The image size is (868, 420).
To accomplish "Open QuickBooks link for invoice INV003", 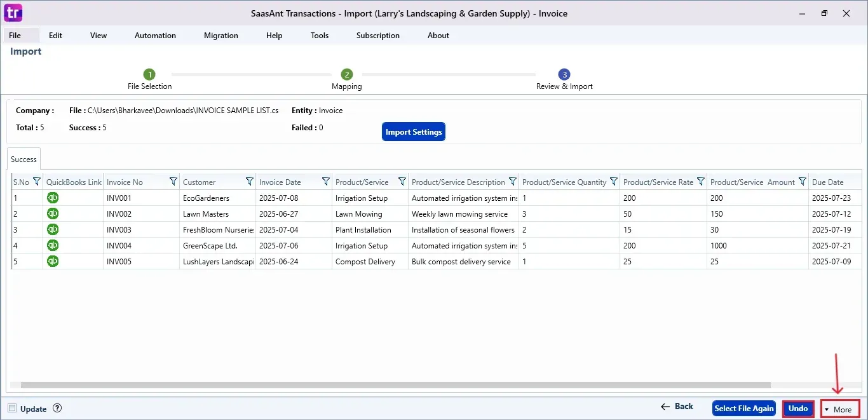I will tap(53, 229).
